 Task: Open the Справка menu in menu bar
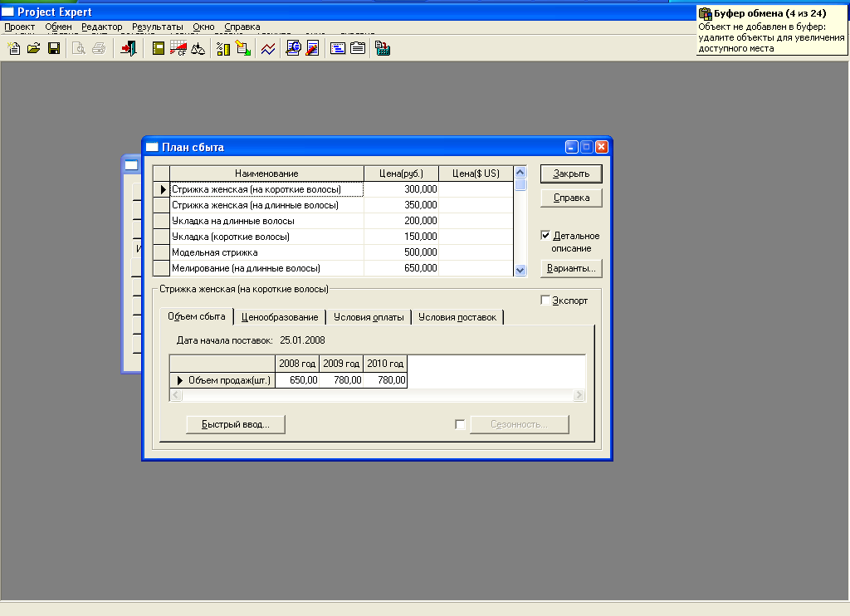242,27
